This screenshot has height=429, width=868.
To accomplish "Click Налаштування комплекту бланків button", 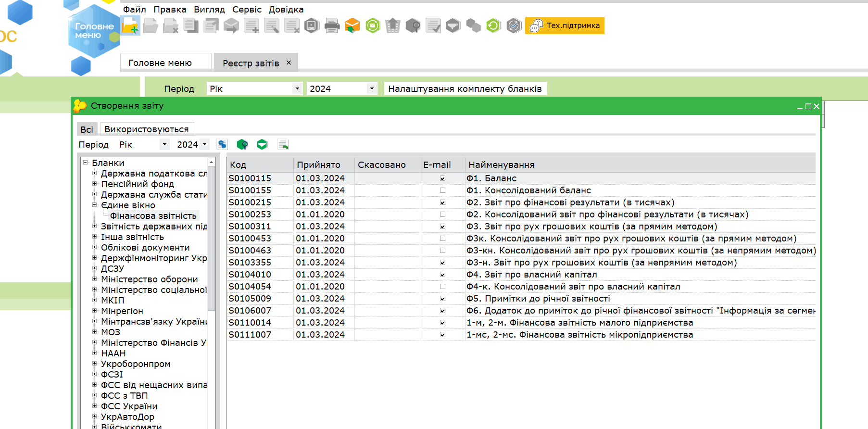I will [465, 88].
